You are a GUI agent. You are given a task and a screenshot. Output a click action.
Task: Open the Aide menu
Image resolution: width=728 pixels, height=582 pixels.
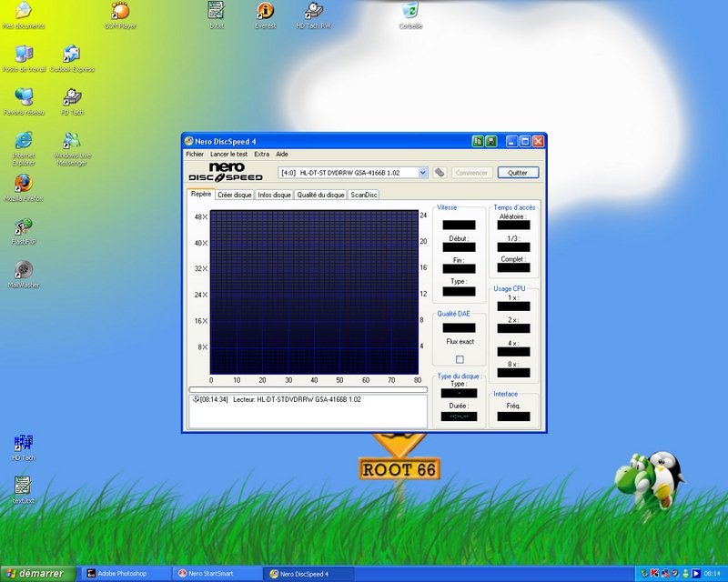282,154
